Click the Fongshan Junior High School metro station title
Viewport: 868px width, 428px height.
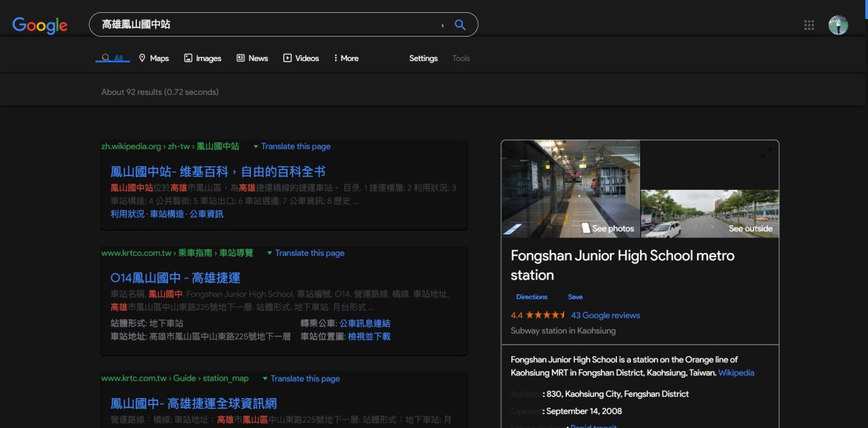click(x=623, y=265)
